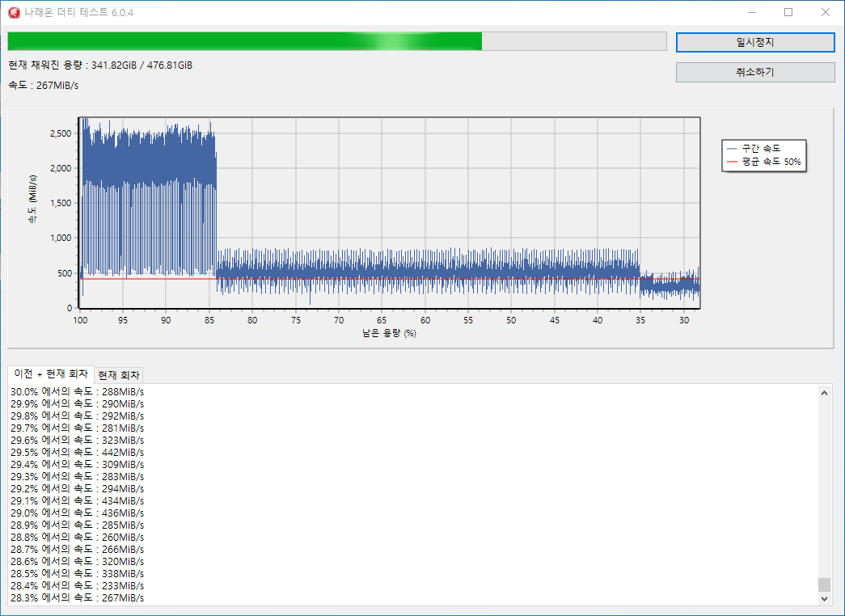
Task: Click the log scrollbar up arrow
Action: tap(824, 393)
